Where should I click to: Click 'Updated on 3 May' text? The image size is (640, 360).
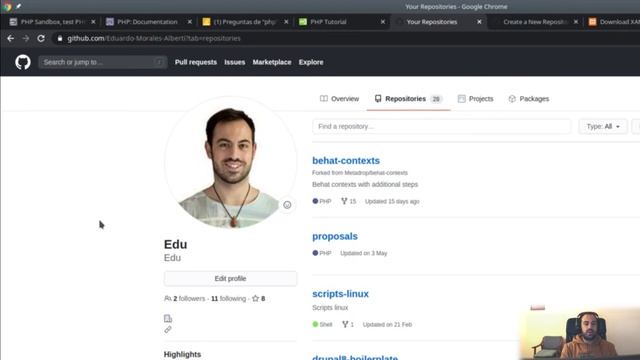pos(364,253)
